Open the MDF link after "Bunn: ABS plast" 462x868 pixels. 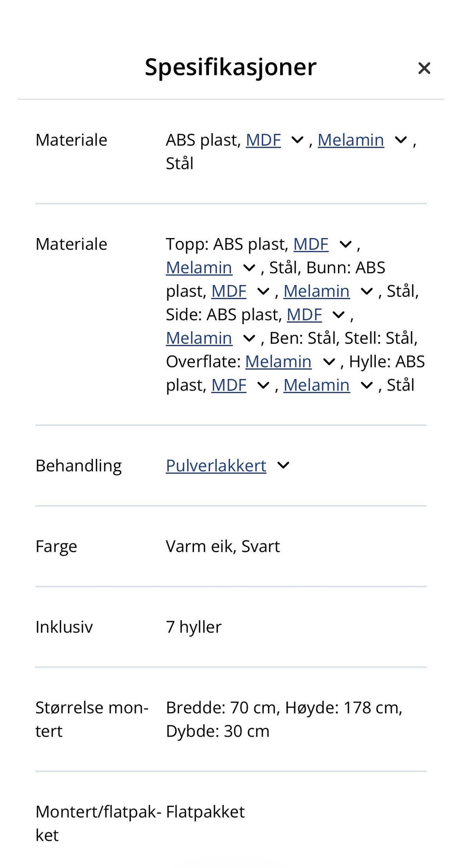tap(229, 290)
